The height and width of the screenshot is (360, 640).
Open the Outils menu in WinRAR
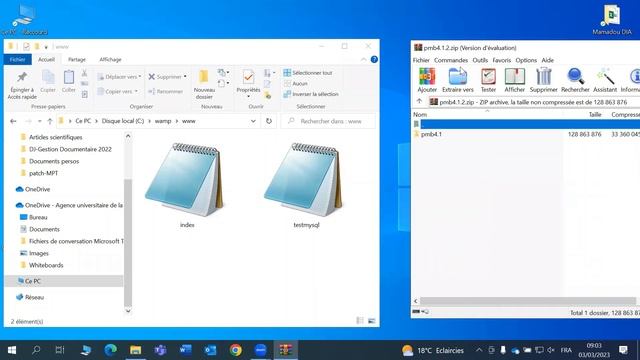[480, 60]
